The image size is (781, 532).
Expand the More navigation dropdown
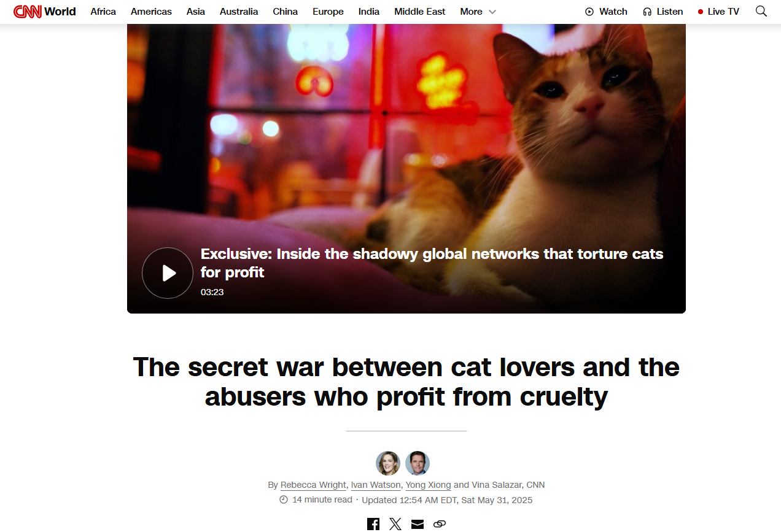[x=478, y=12]
